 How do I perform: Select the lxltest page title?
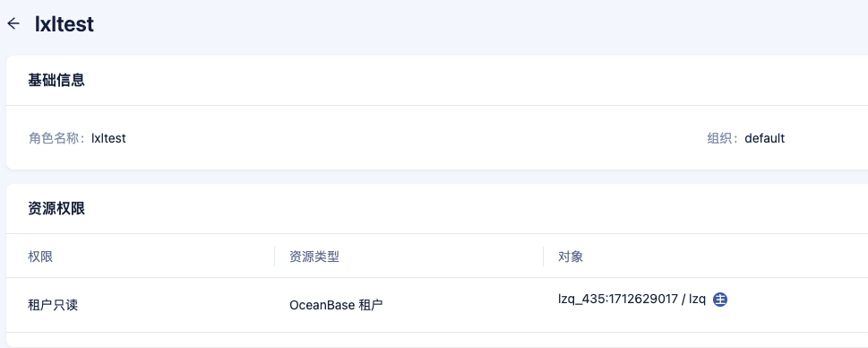pyautogui.click(x=64, y=24)
